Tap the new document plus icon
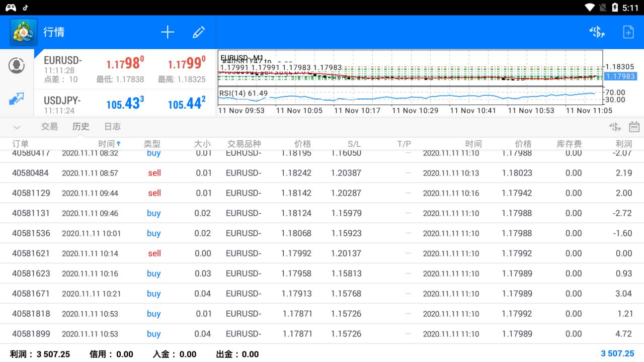This screenshot has width=644, height=362. (628, 32)
